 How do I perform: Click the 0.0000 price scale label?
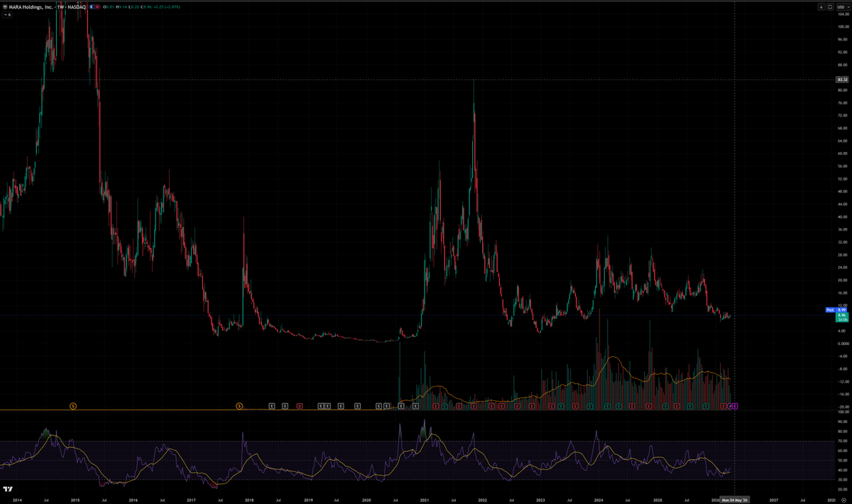843,344
